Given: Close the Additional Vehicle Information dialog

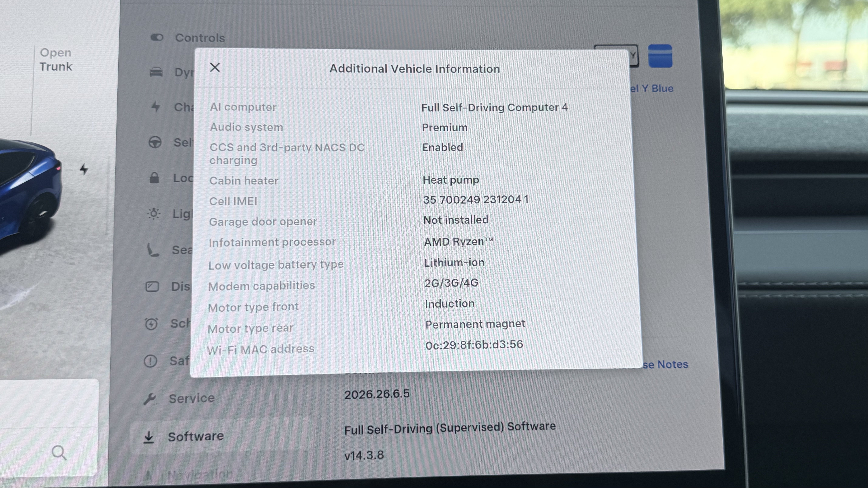Looking at the screenshot, I should point(215,67).
